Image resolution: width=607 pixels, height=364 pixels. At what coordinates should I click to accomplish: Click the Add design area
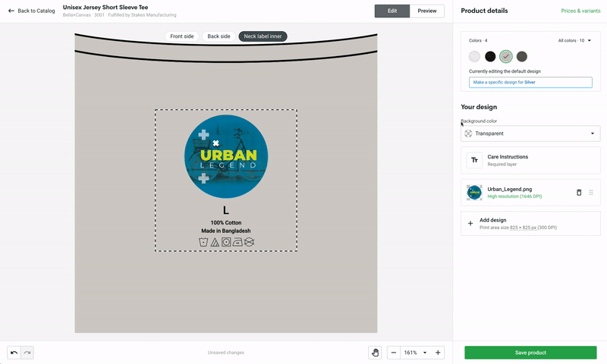point(530,223)
